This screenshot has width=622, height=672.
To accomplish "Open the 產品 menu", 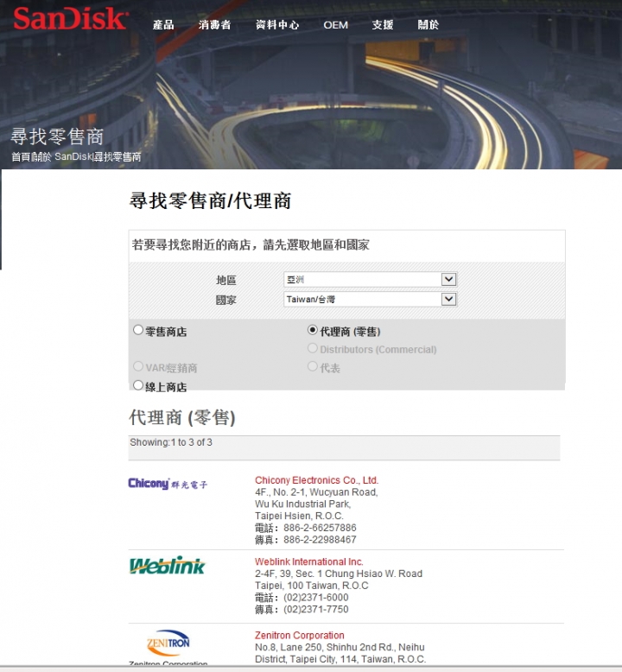I will 163,25.
